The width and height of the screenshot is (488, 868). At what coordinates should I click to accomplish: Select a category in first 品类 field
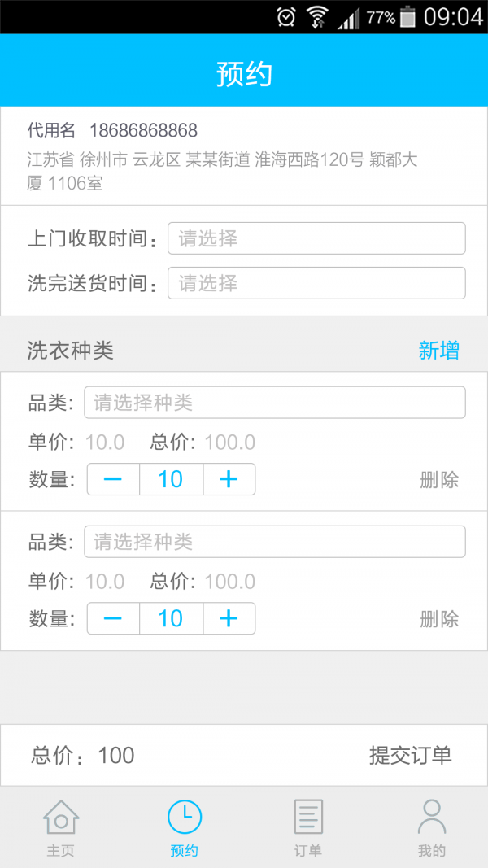tap(275, 403)
